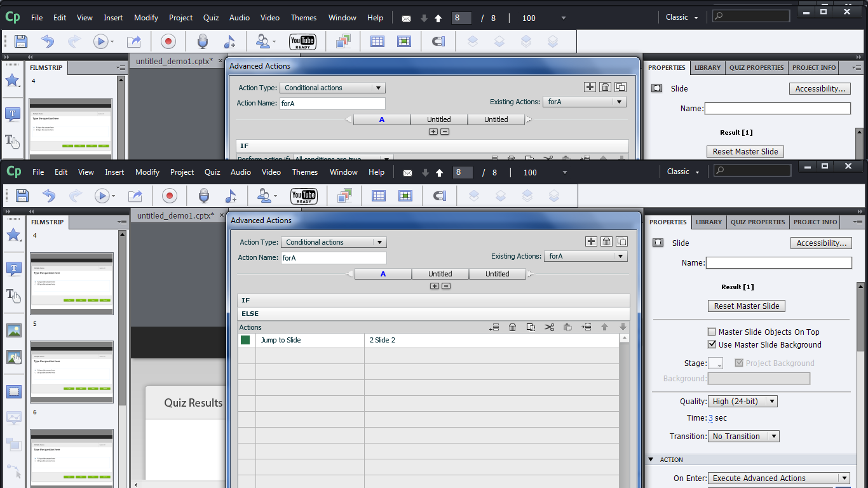Viewport: 868px width, 488px height.
Task: Click the red Record button in upper window toolbar
Action: pyautogui.click(x=168, y=41)
